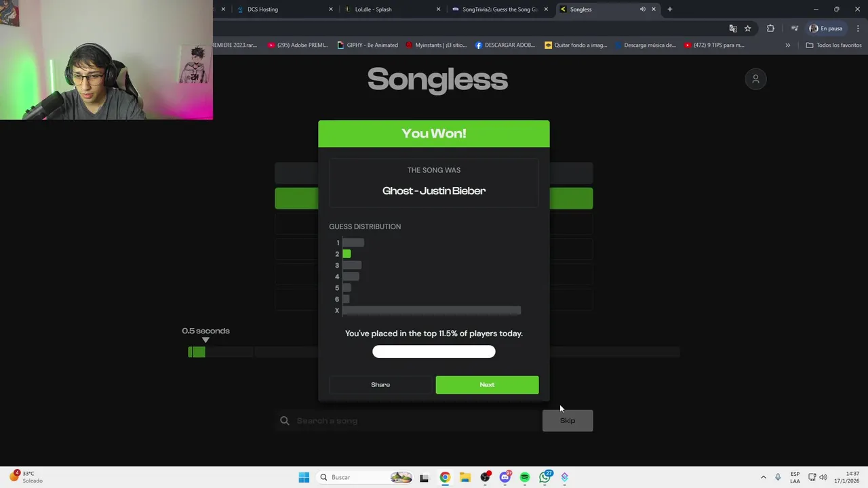Open WhatsApp from the taskbar

tap(545, 477)
